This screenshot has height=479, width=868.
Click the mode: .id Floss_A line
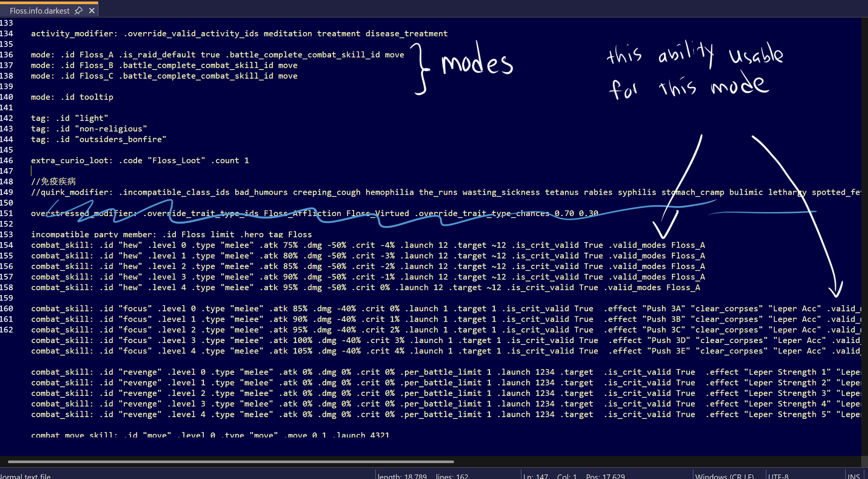[x=217, y=55]
